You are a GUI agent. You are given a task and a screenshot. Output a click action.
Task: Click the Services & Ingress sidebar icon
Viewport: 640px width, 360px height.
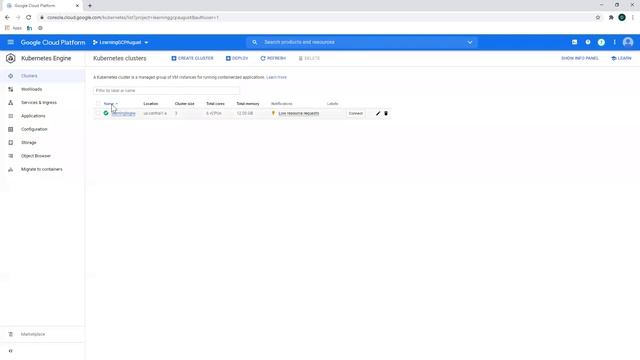click(11, 102)
